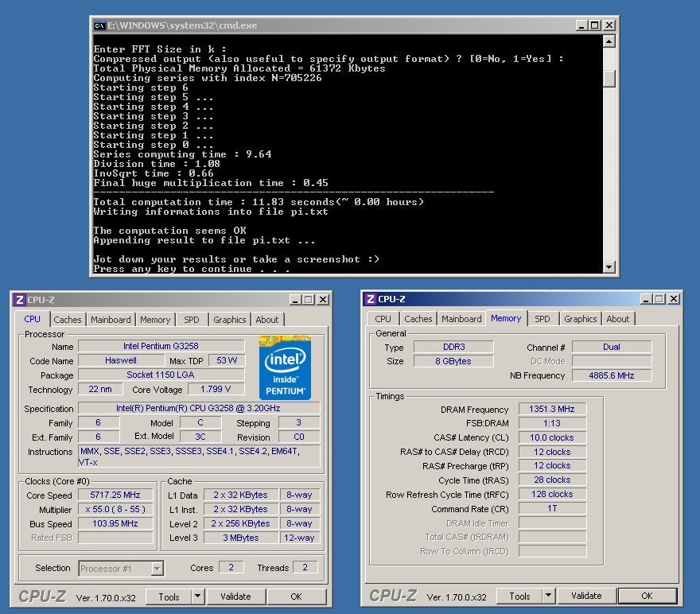
Task: Open Processor #1 selection dropdown
Action: point(157,569)
